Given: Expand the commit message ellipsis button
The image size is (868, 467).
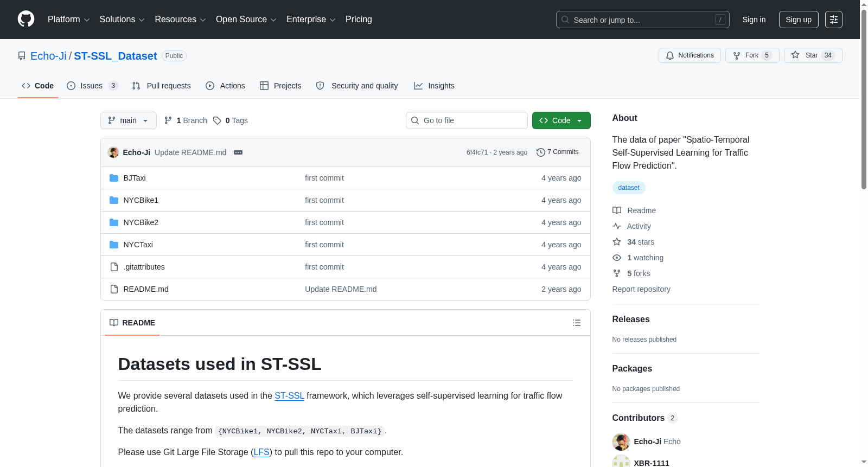Looking at the screenshot, I should pyautogui.click(x=238, y=152).
